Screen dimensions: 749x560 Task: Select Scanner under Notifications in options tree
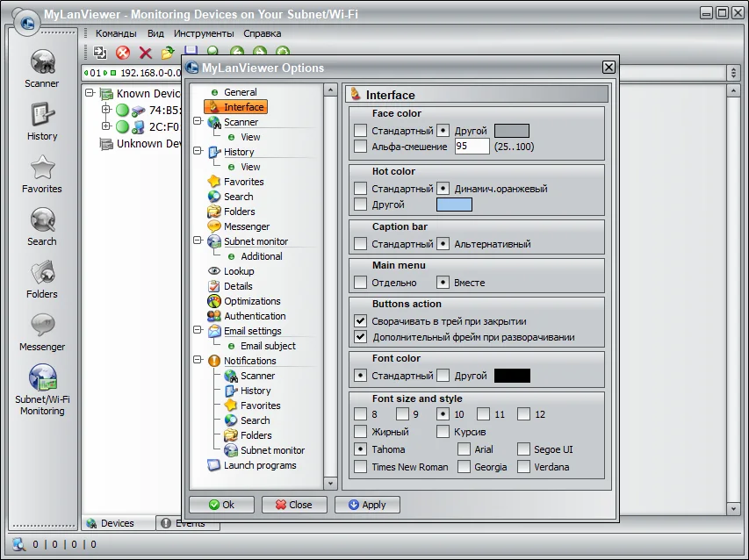pyautogui.click(x=250, y=376)
